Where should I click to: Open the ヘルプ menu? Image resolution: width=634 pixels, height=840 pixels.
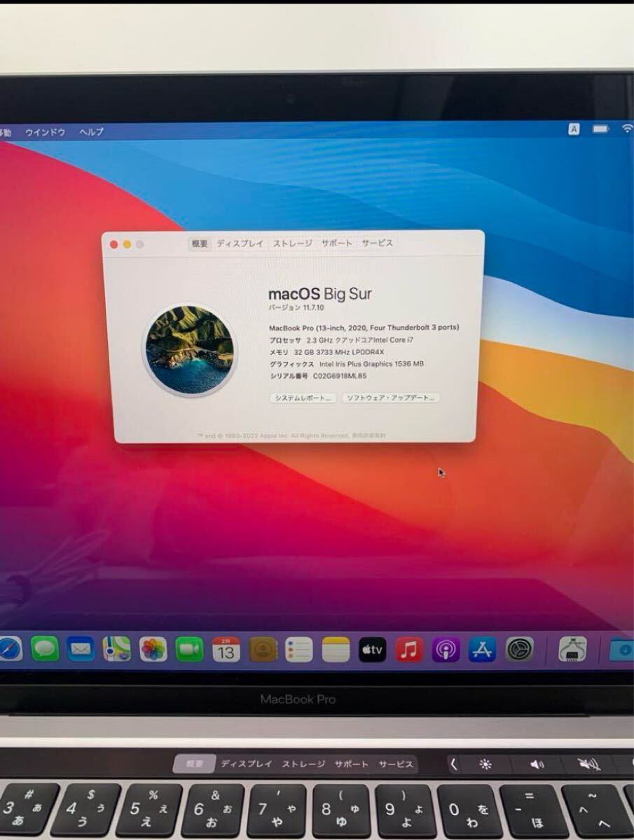pyautogui.click(x=91, y=132)
